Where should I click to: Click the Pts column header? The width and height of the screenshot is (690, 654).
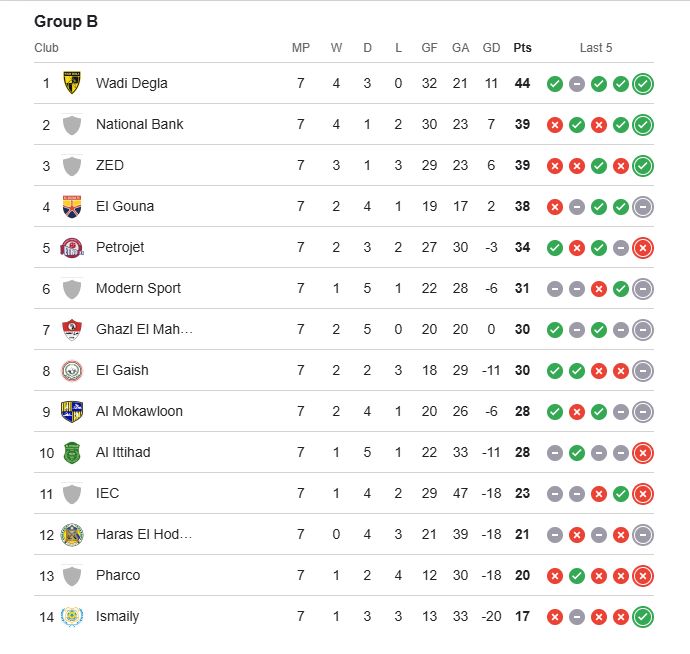point(522,48)
